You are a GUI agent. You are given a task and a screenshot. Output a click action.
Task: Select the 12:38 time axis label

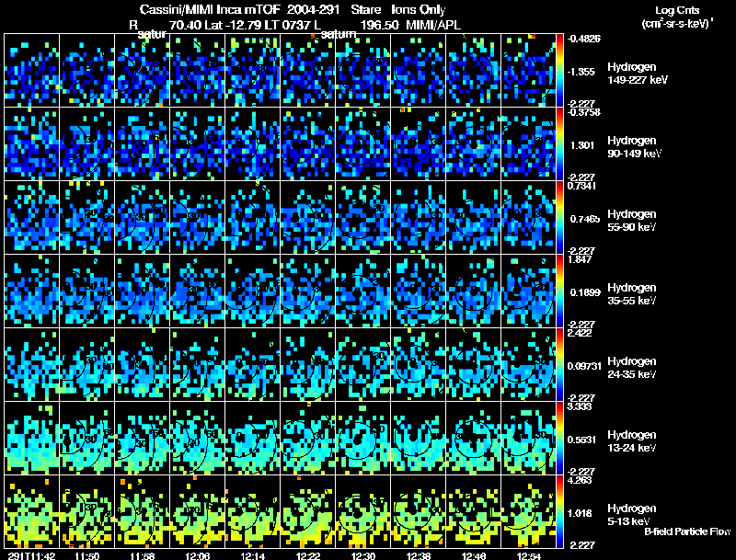pos(419,556)
